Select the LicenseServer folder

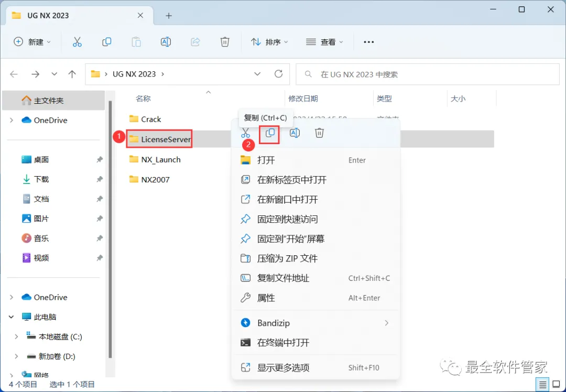click(x=160, y=139)
